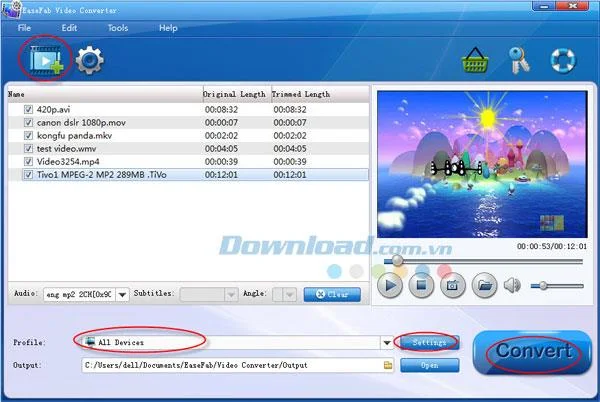Viewport: 600px width, 402px height.
Task: Toggle the kongfu panda.mkv checkbox
Action: (x=28, y=135)
